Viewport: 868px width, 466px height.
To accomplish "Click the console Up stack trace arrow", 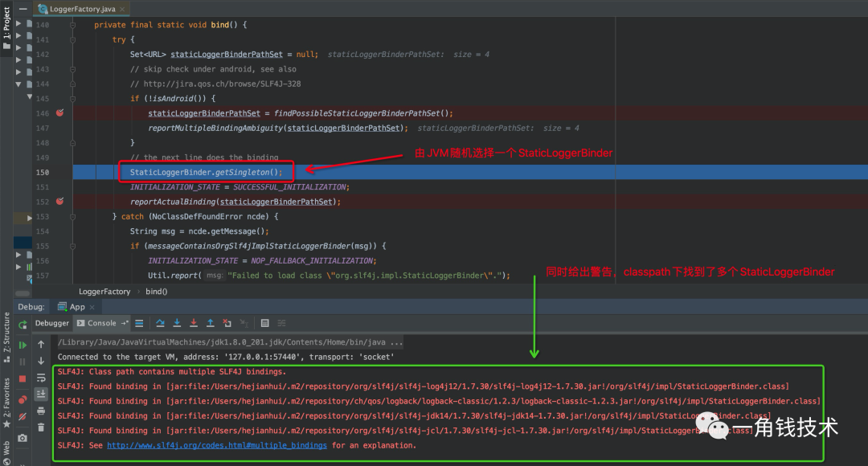I will tap(41, 344).
